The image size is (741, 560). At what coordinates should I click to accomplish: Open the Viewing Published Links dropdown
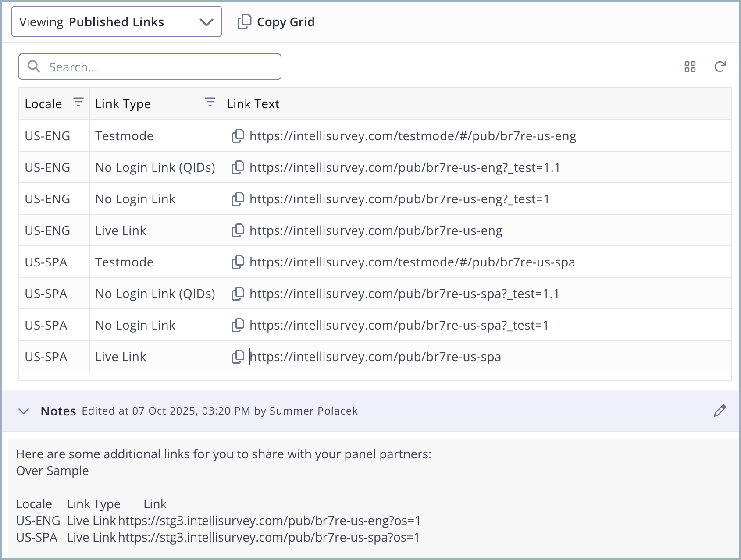[117, 22]
